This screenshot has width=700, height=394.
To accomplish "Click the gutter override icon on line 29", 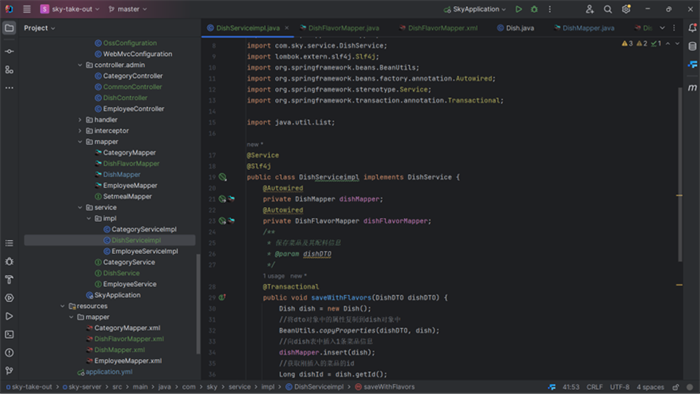I will coord(222,298).
